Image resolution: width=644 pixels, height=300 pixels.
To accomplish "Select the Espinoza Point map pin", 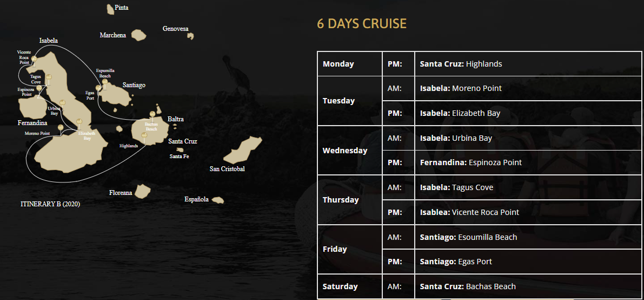I will [39, 88].
